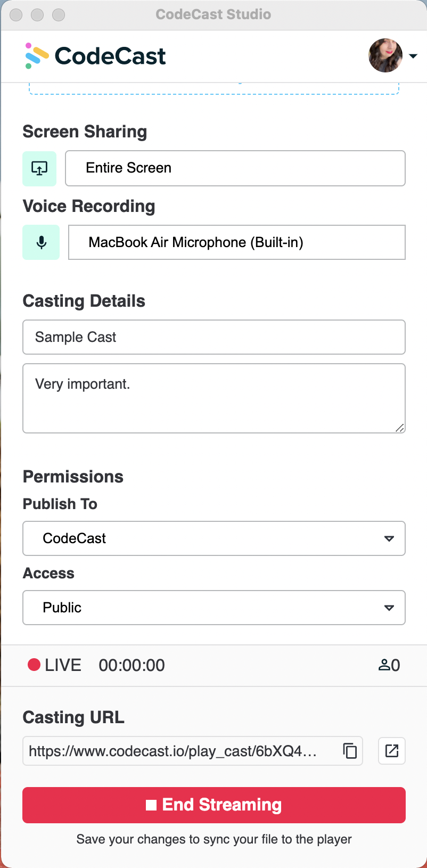The image size is (427, 868).
Task: Click the red LIVE indicator dot
Action: point(34,665)
